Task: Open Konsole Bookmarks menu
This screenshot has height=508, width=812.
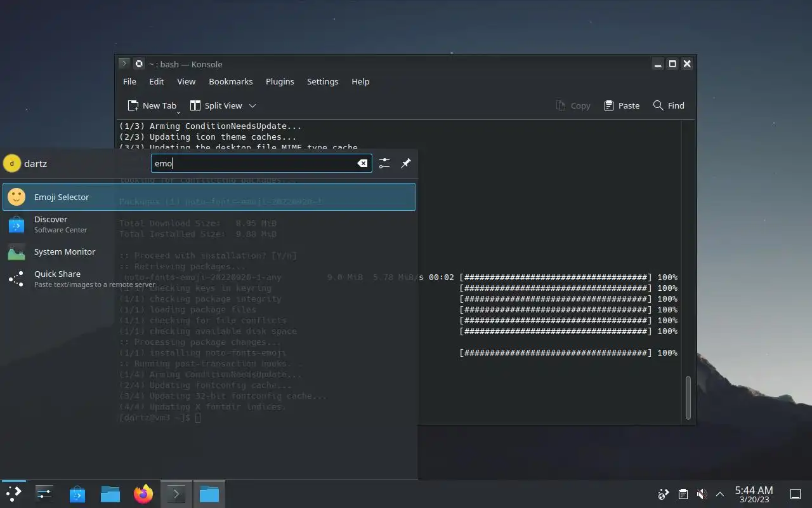Action: tap(231, 81)
